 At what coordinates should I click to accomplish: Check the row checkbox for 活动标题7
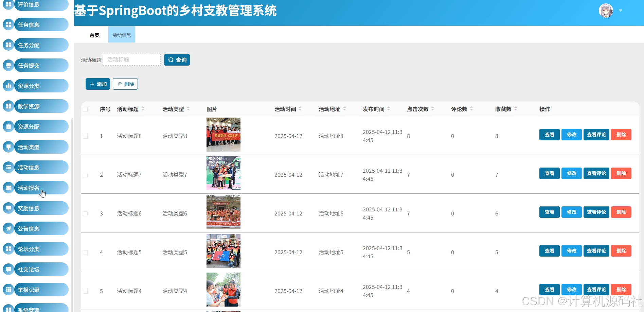(x=85, y=175)
